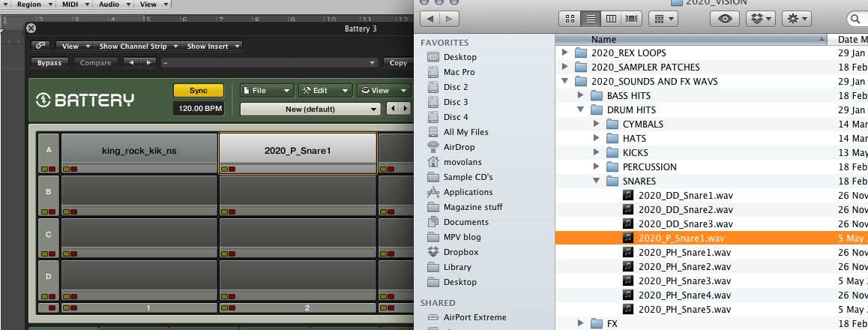This screenshot has height=330, width=868.
Task: Switch Finder to Cover Flow view
Action: pyautogui.click(x=631, y=19)
